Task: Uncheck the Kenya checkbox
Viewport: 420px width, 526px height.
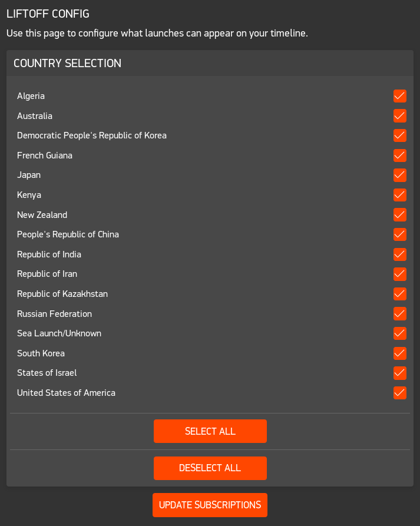Action: [x=399, y=195]
